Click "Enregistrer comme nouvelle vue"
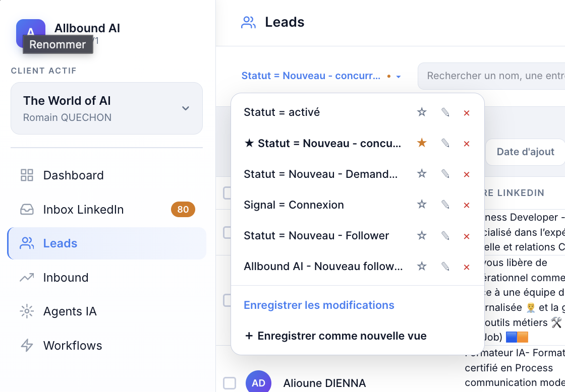The width and height of the screenshot is (565, 392). (x=336, y=336)
